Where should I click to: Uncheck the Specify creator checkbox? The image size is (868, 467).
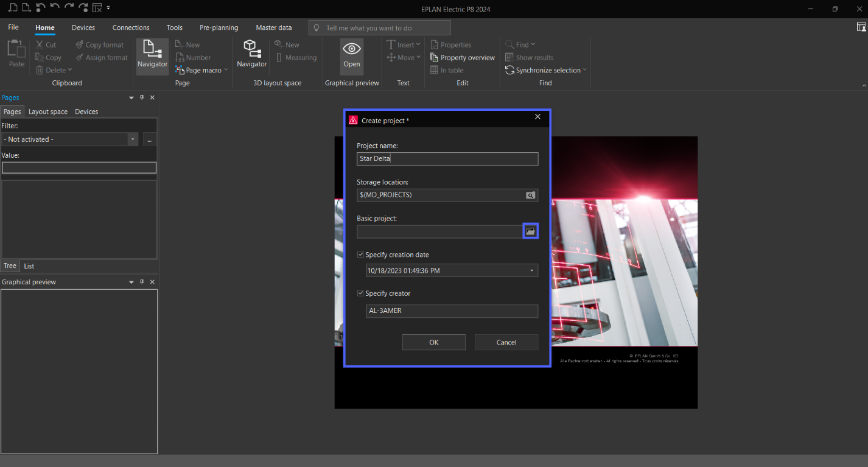[361, 293]
